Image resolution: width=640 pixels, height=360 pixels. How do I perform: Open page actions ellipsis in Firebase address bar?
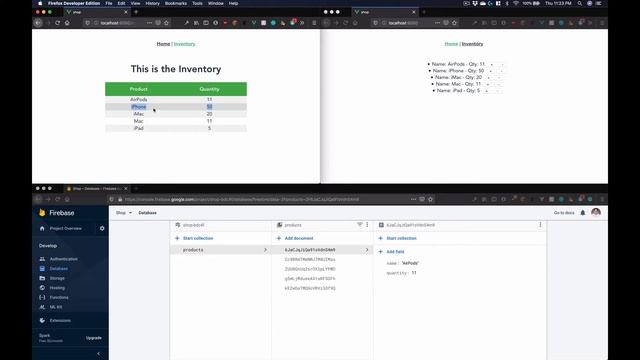tap(413, 199)
